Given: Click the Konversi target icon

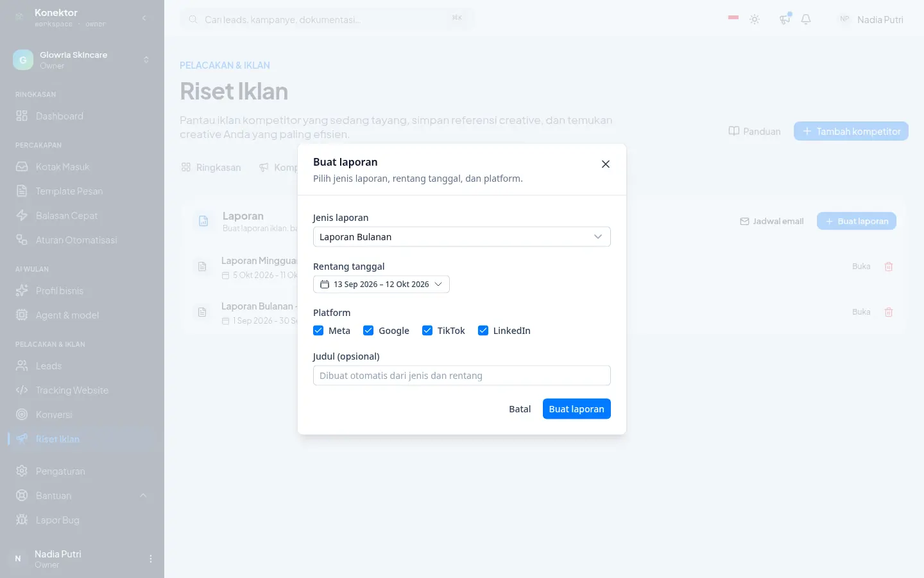Looking at the screenshot, I should point(22,415).
